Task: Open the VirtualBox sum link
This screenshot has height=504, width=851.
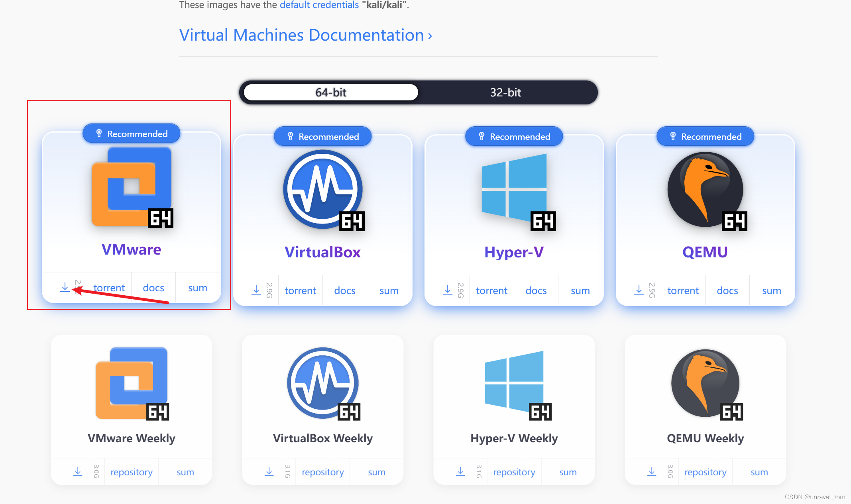Action: (389, 290)
